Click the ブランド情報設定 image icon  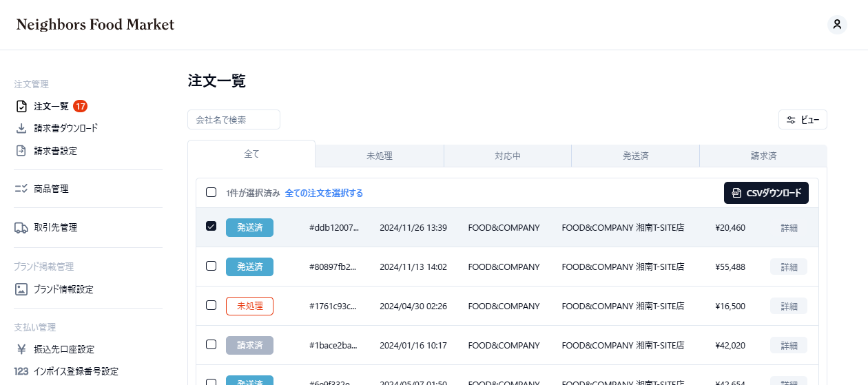point(21,289)
